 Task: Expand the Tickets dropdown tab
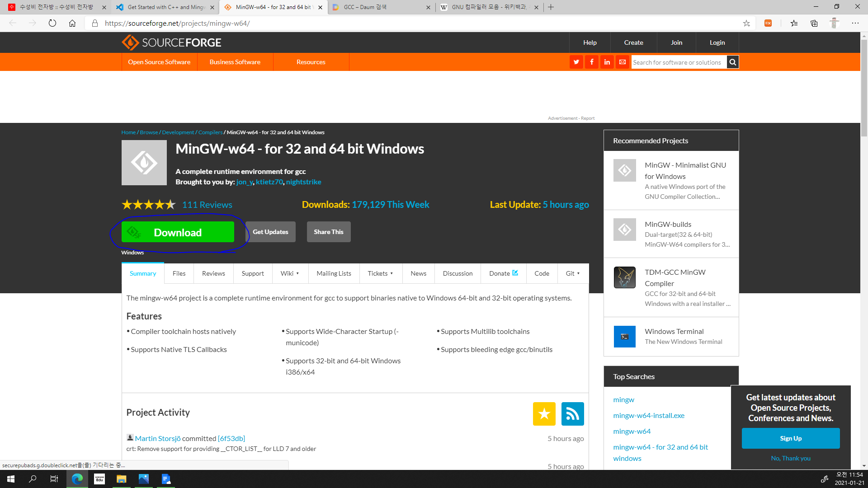pyautogui.click(x=380, y=273)
